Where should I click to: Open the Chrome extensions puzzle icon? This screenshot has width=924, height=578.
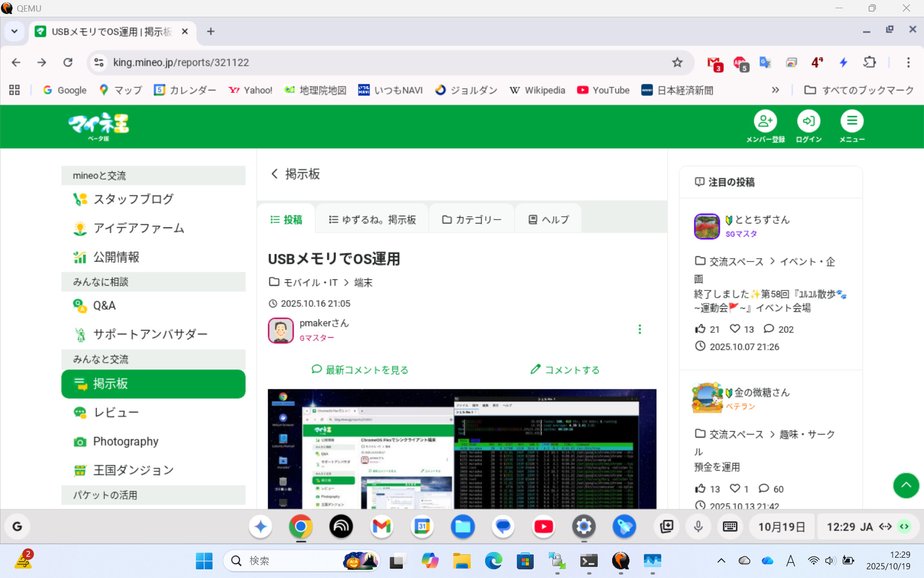[x=870, y=63]
